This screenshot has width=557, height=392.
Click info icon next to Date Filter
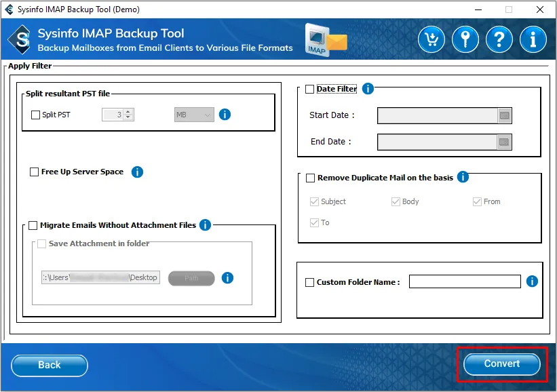368,89
